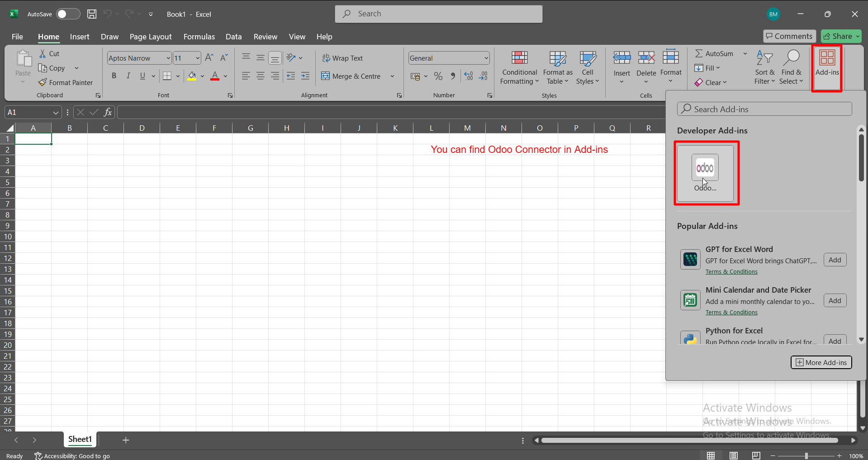Toggle the AutoSave switch

point(68,14)
